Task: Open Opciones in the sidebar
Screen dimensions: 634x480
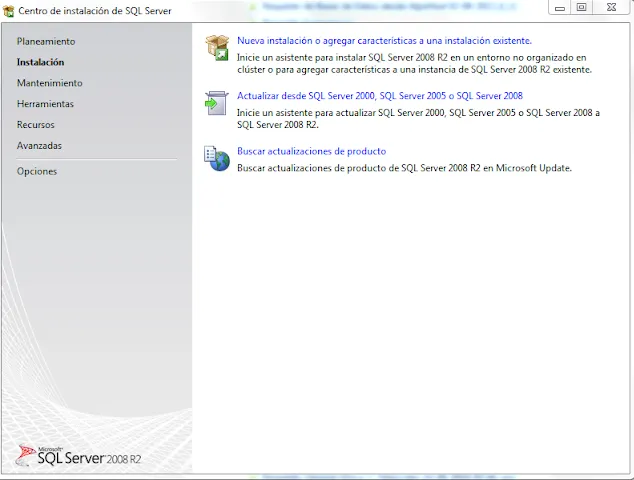Action: coord(37,171)
